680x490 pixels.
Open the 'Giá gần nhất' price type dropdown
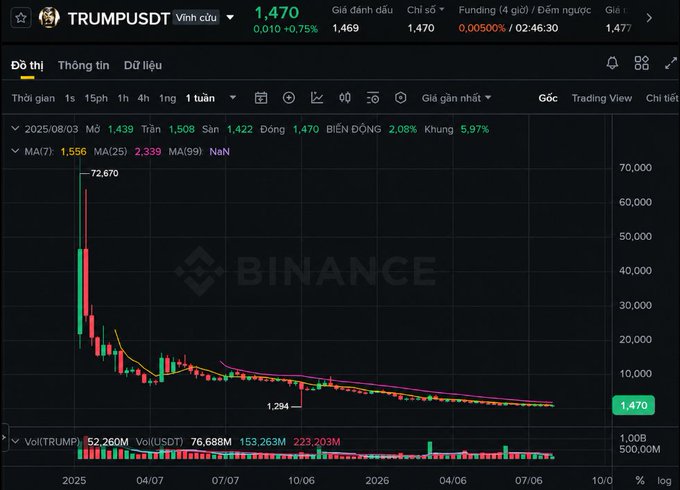point(456,98)
